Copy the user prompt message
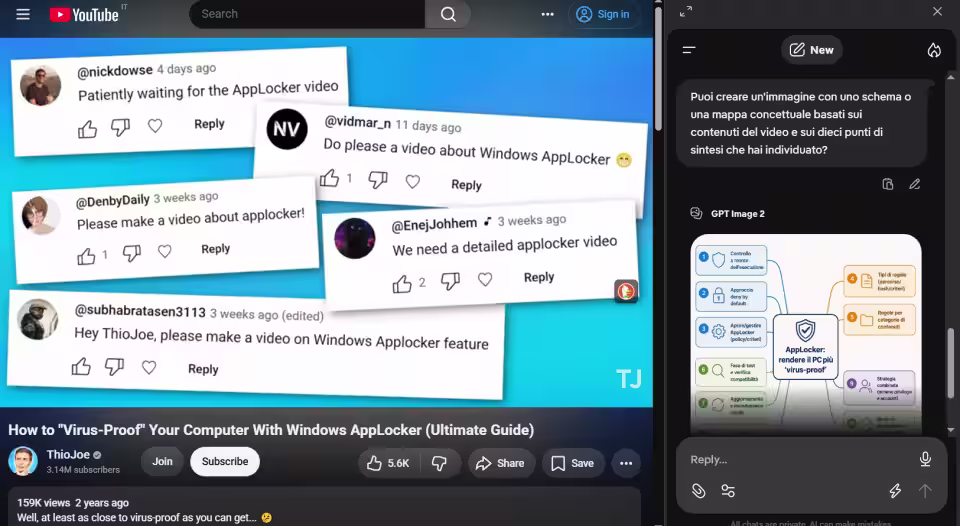Image resolution: width=960 pixels, height=526 pixels. [x=887, y=184]
